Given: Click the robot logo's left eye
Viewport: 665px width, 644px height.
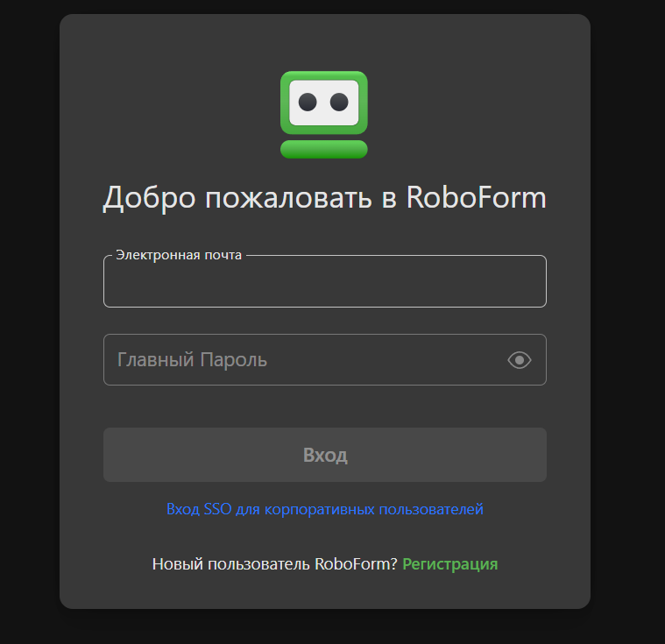Looking at the screenshot, I should coord(308,103).
